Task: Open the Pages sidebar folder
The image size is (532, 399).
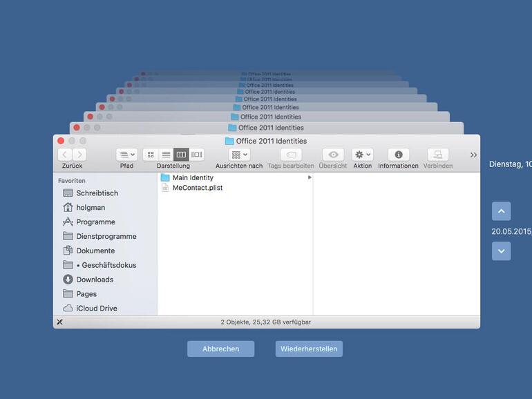Action: coord(80,294)
